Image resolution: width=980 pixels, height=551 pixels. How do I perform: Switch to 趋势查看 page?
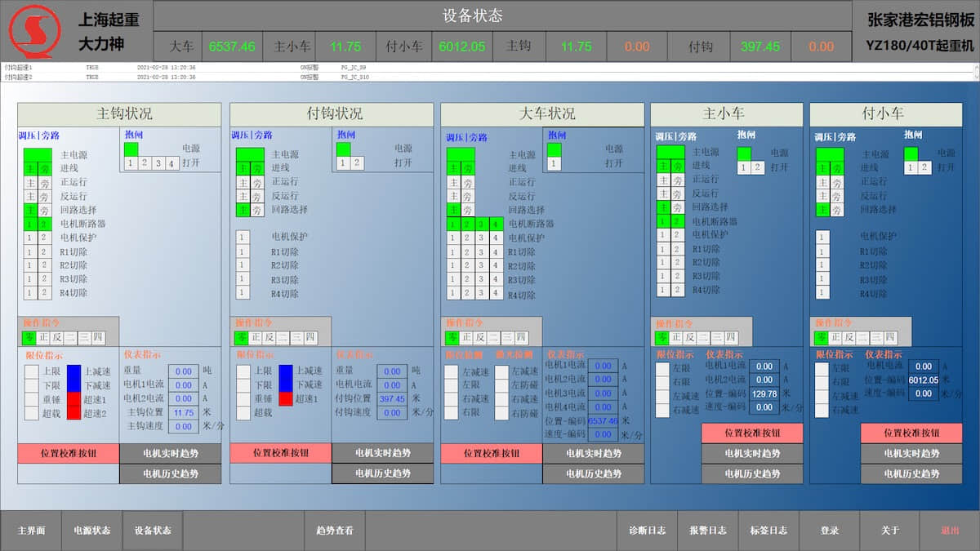point(334,531)
